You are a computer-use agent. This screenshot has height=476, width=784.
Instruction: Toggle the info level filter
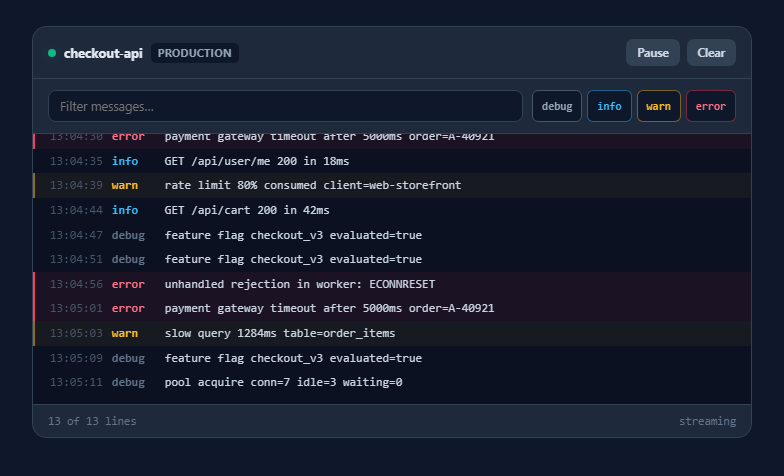tap(609, 106)
